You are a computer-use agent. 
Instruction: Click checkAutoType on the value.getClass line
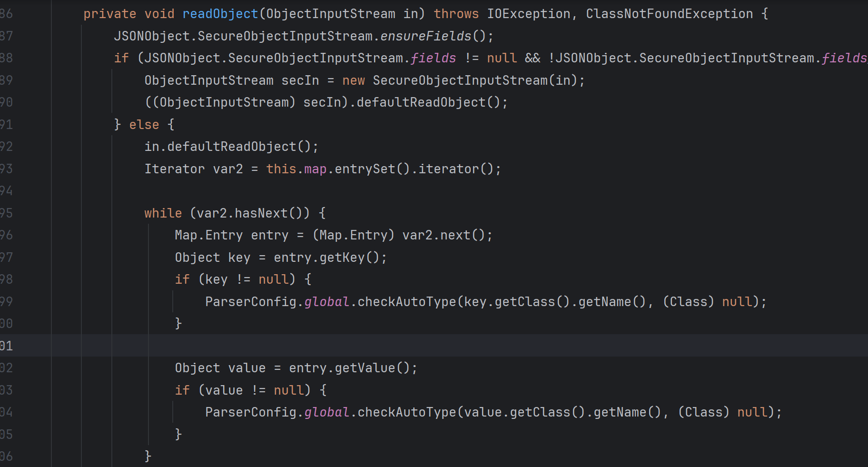pyautogui.click(x=406, y=412)
